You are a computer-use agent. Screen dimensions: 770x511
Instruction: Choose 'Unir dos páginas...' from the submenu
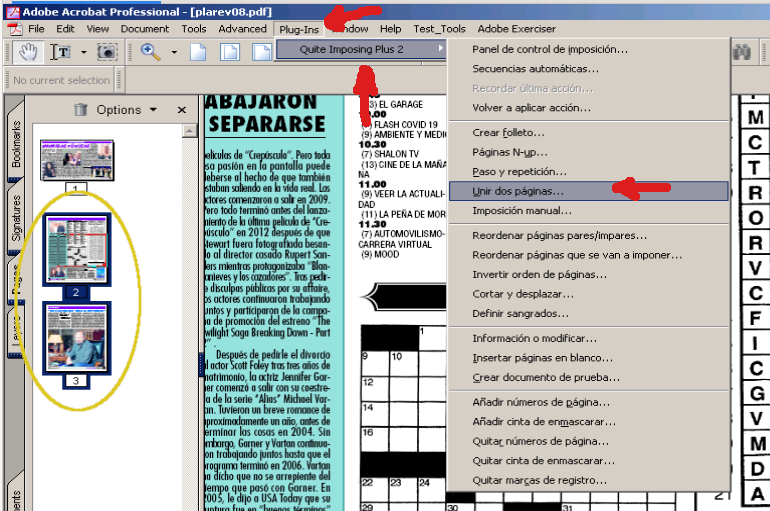517,190
